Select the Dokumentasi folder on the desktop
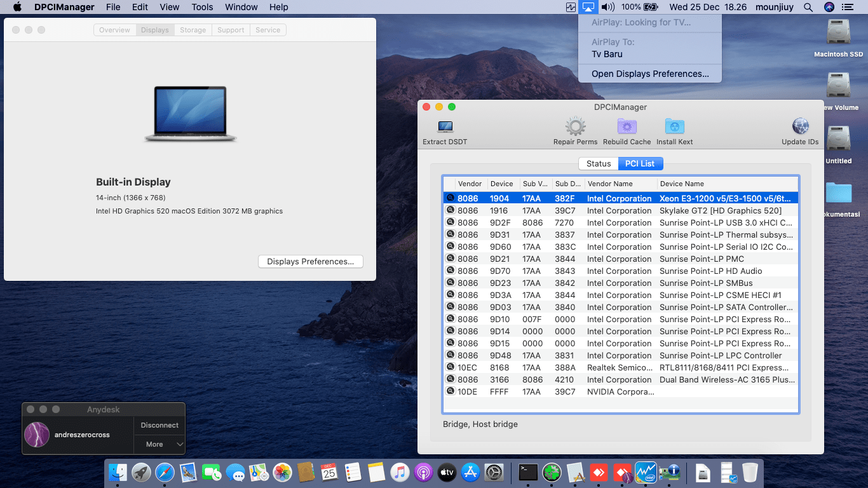Viewport: 868px width, 488px height. click(839, 193)
